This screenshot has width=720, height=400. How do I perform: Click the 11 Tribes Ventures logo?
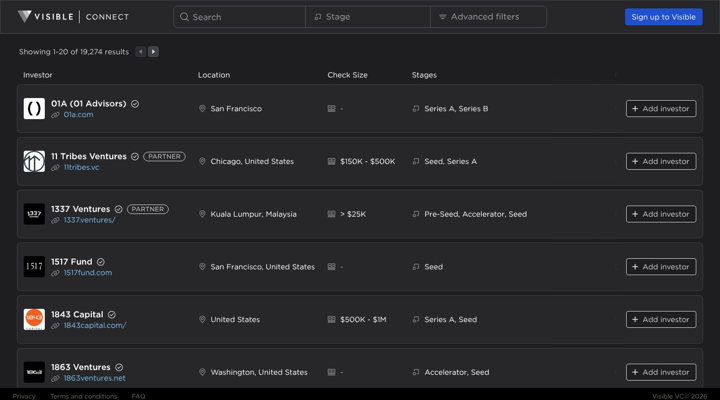34,161
